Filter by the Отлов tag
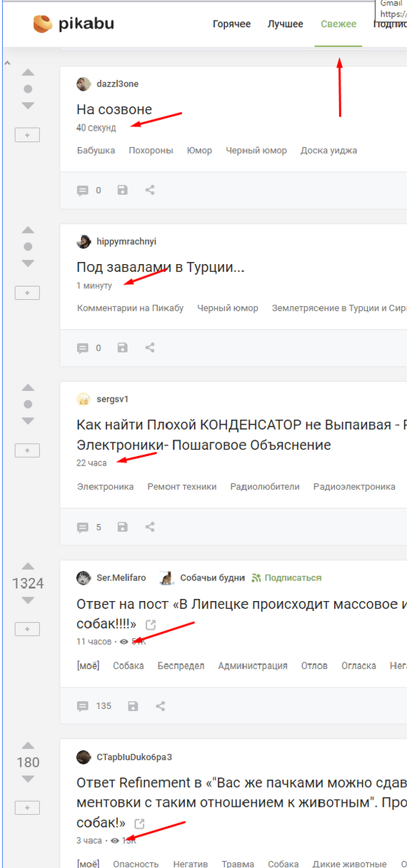407x868 pixels. [314, 665]
